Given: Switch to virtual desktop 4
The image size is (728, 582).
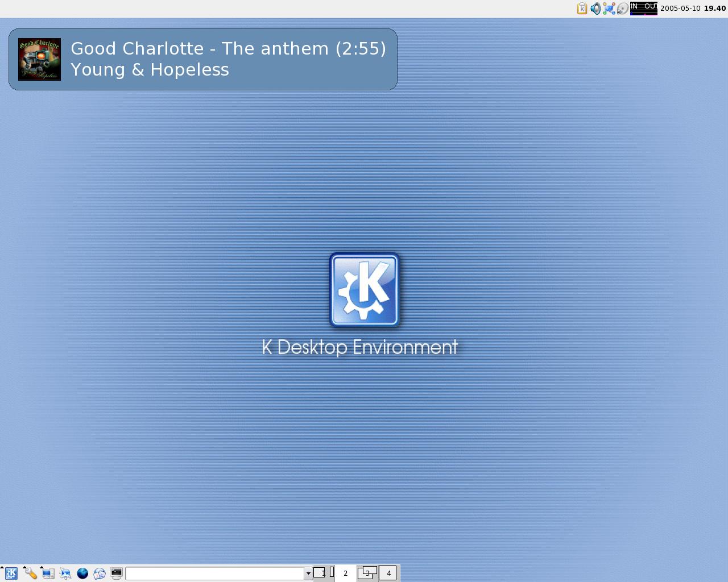Looking at the screenshot, I should click(x=388, y=573).
